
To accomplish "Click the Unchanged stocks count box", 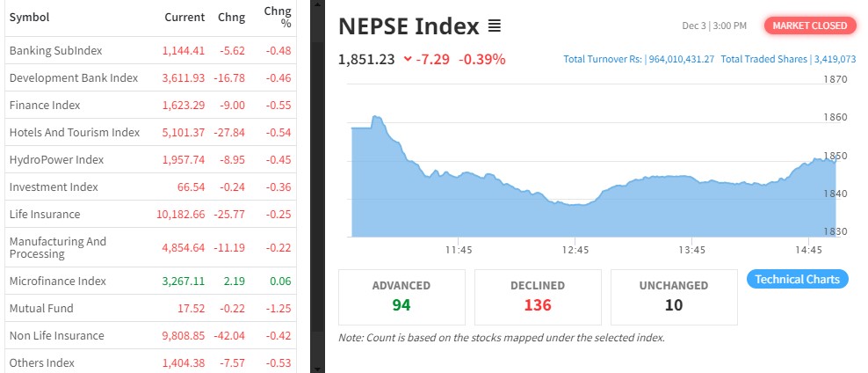I will 675,296.
